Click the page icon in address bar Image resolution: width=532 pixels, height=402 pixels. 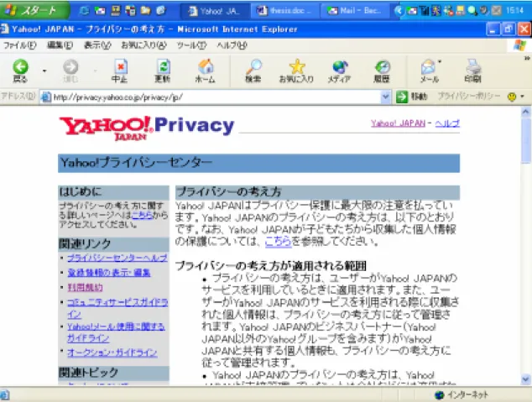[x=45, y=97]
